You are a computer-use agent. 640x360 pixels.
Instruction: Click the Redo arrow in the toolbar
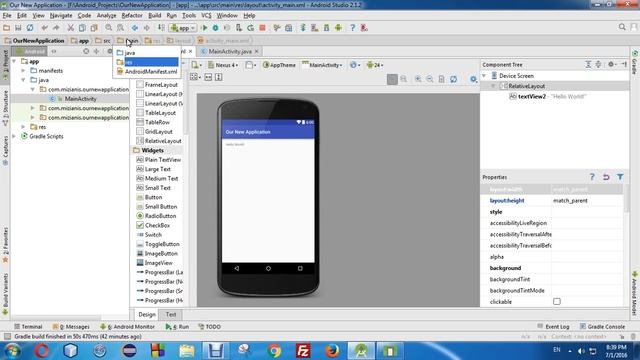[x=56, y=28]
